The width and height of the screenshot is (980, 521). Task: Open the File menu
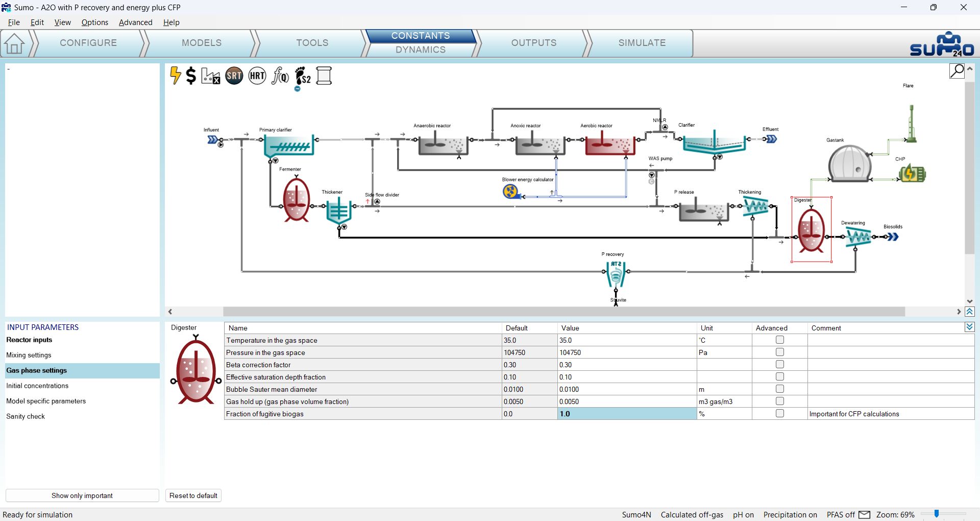(14, 22)
